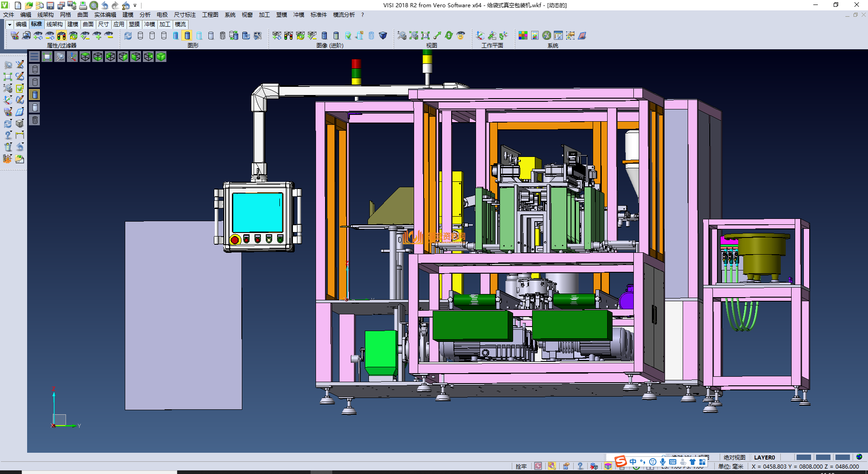
Task: Click the solid green cube view icon
Action: click(161, 57)
